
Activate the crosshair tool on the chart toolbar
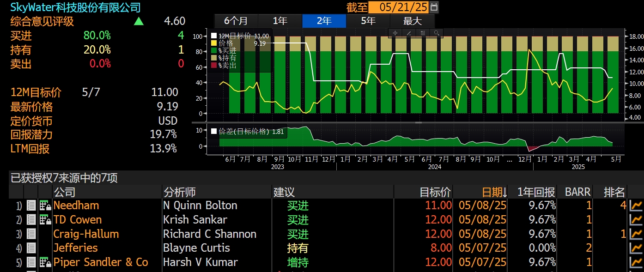[395, 33]
